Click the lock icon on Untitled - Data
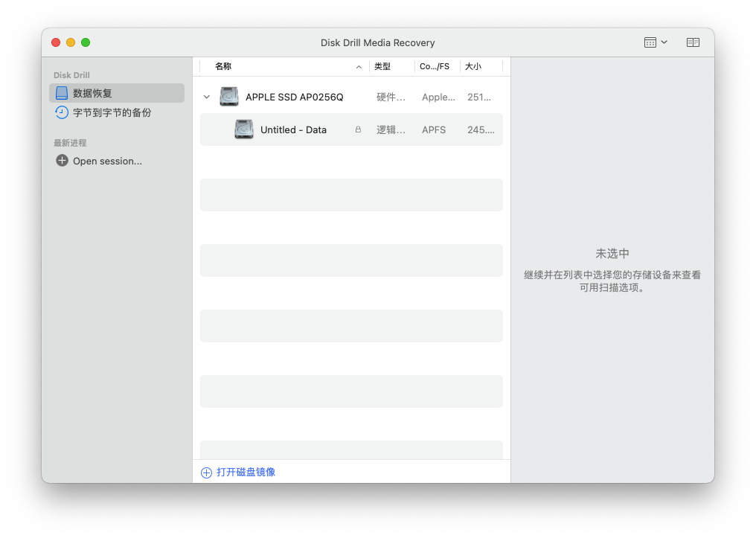The width and height of the screenshot is (756, 538). (358, 129)
